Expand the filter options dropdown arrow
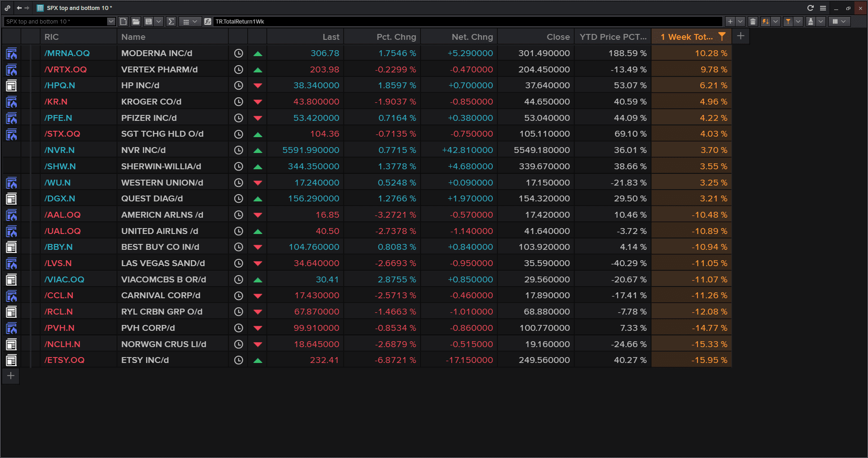This screenshot has width=868, height=458. 798,21
